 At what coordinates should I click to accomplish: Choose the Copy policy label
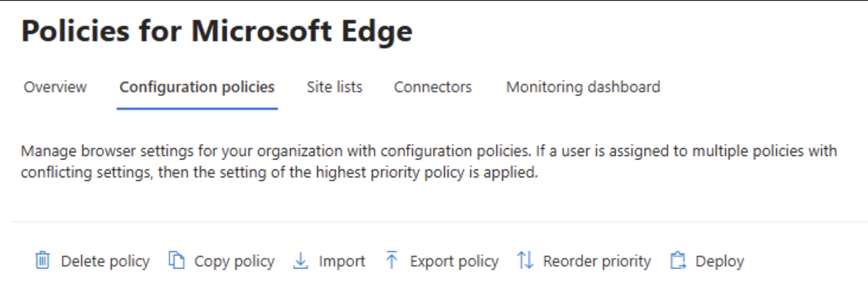234,261
